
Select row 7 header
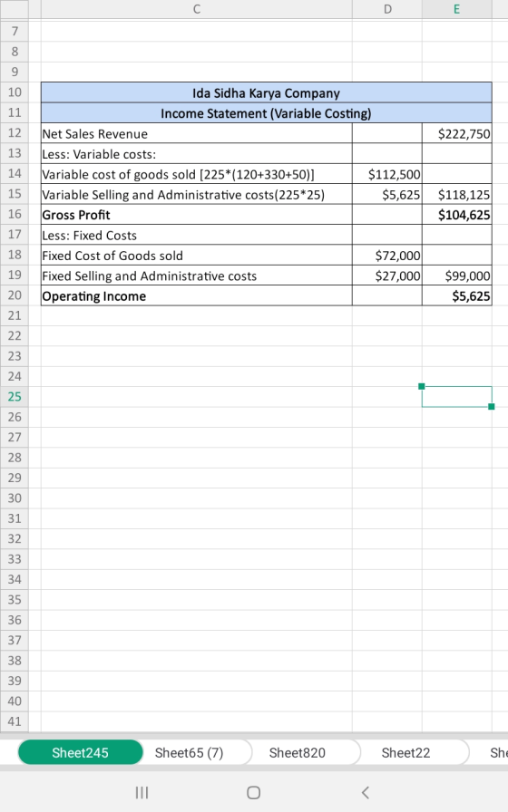tap(15, 31)
